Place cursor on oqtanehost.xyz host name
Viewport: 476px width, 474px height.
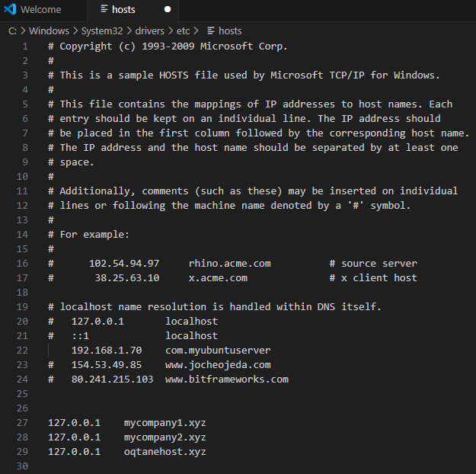(165, 452)
